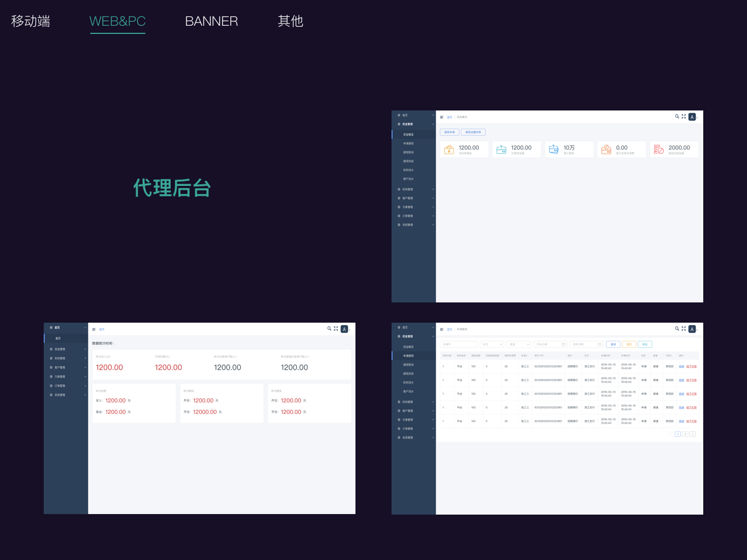Click teal 导出 button in withdrawal table
The image size is (747, 560).
(645, 345)
